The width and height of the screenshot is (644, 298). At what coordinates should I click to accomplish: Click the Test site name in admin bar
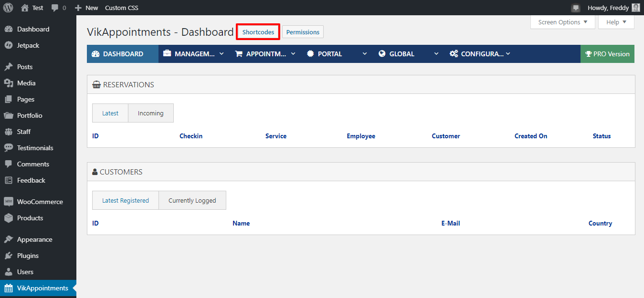click(38, 8)
